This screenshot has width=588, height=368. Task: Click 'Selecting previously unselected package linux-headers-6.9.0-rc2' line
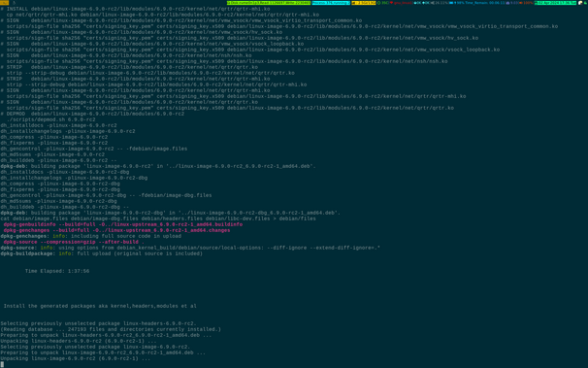pos(99,323)
